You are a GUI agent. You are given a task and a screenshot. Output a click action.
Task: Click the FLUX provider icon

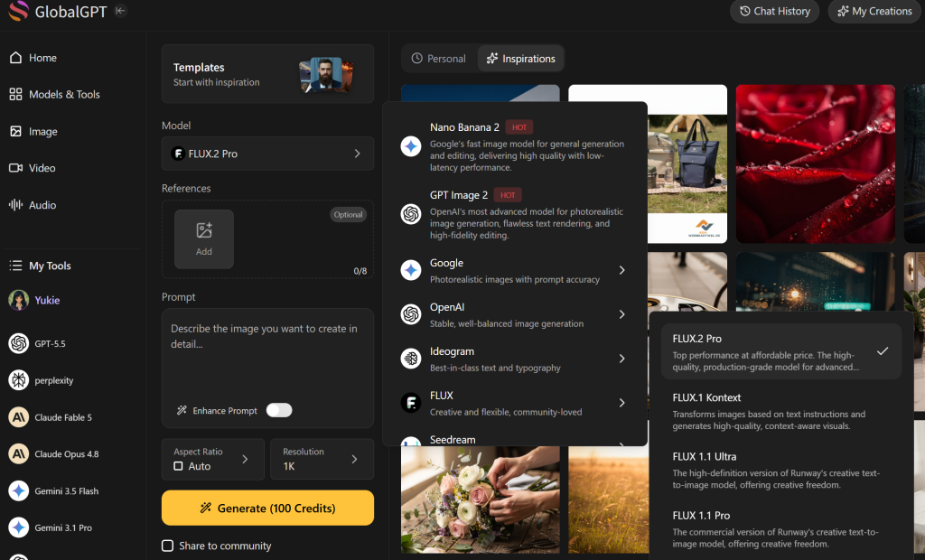[x=411, y=403]
